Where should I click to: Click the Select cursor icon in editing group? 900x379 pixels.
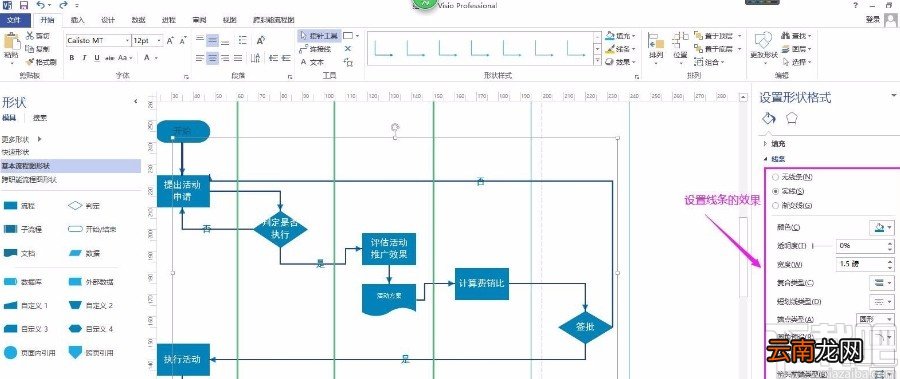click(x=786, y=62)
